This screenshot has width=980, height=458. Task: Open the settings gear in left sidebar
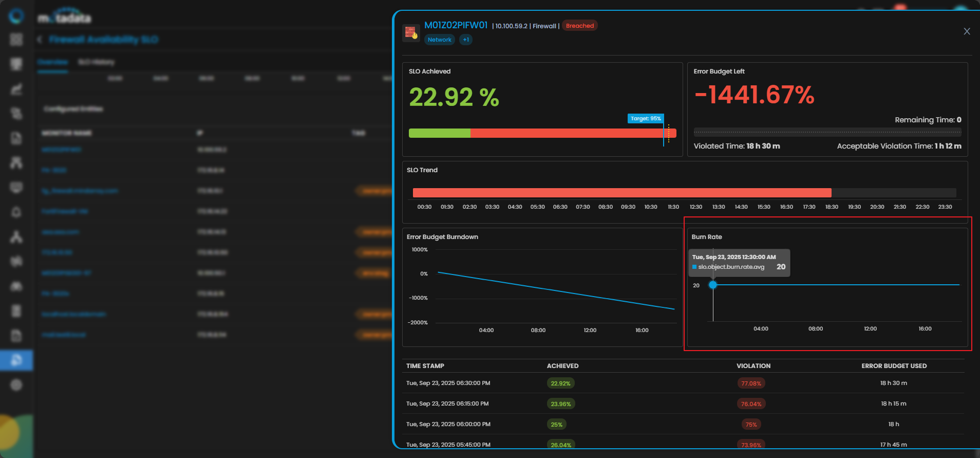pyautogui.click(x=16, y=384)
